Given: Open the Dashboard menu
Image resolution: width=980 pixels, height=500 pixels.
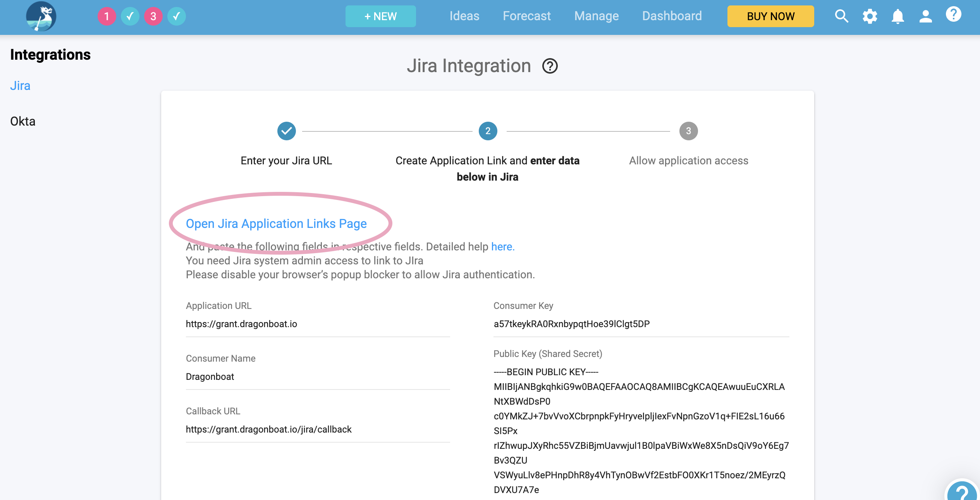Looking at the screenshot, I should point(672,16).
